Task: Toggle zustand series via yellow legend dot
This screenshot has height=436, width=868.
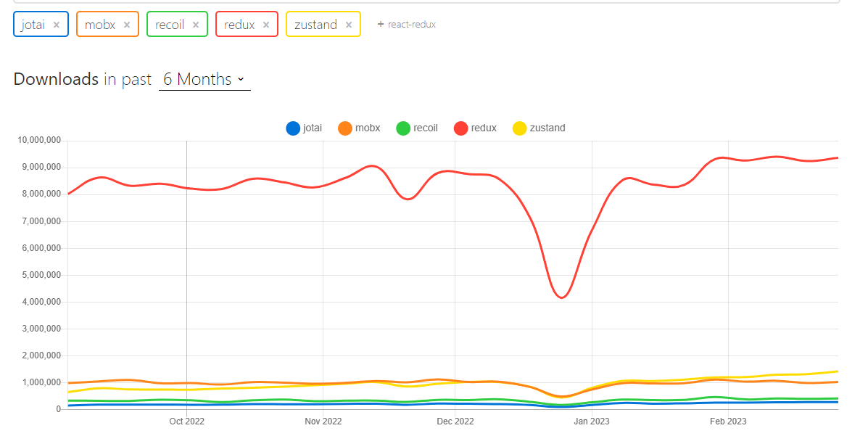Action: [519, 128]
